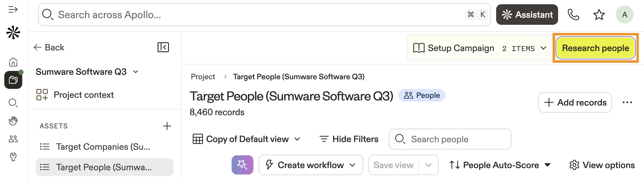Viewport: 644px width, 179px height.
Task: Add a new asset with plus icon
Action: tap(167, 126)
